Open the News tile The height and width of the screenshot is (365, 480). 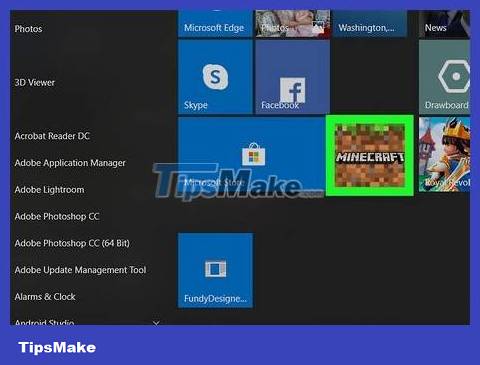(x=444, y=23)
